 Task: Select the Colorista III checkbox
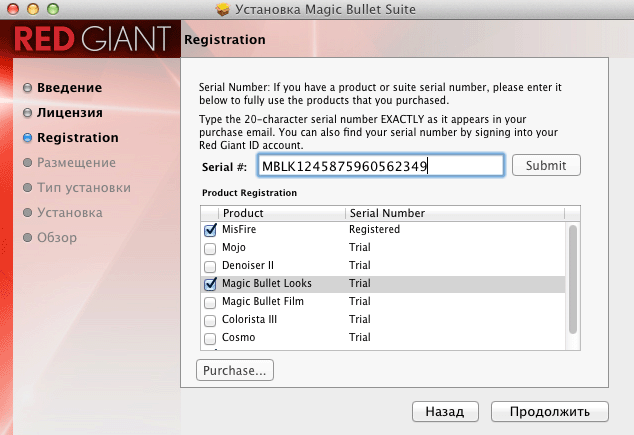210,320
